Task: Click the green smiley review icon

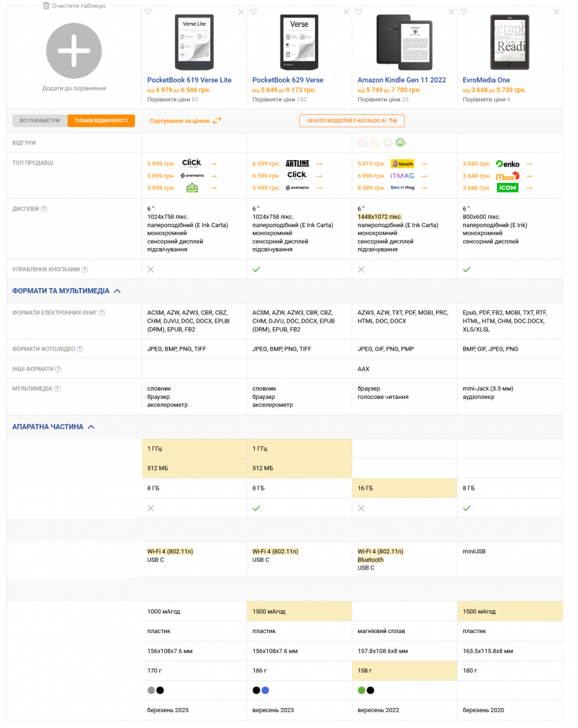Action: [x=400, y=143]
